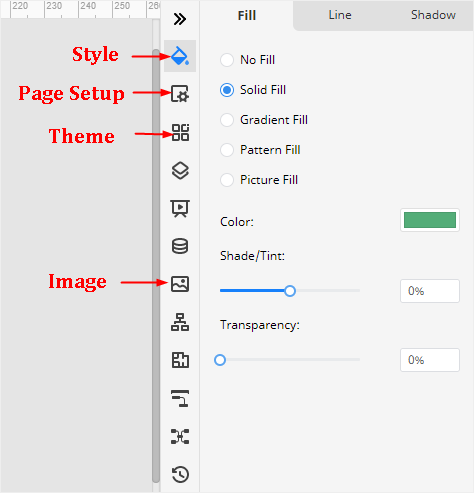Click the Transparency percentage field

pos(430,360)
